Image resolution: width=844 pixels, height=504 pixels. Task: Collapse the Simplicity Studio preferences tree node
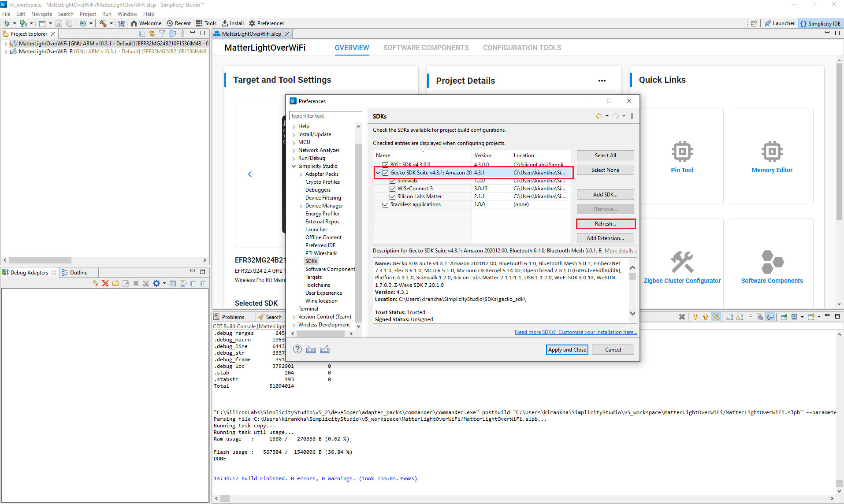(294, 166)
